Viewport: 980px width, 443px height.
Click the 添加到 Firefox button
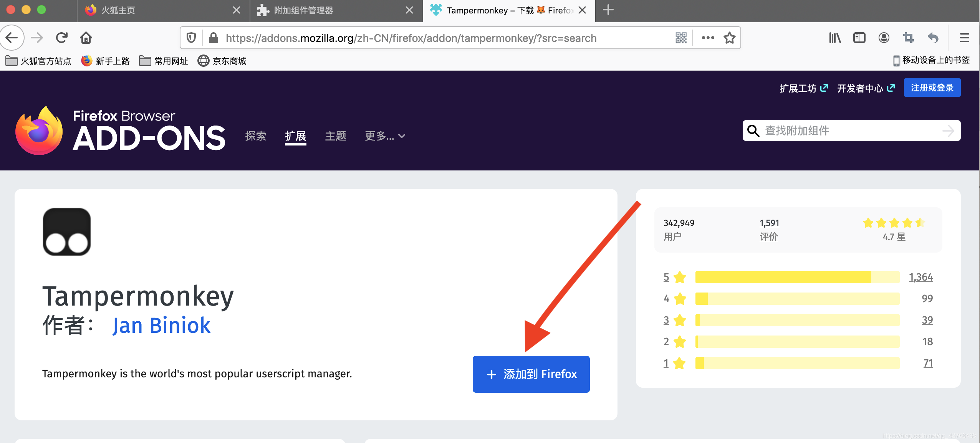(x=531, y=374)
